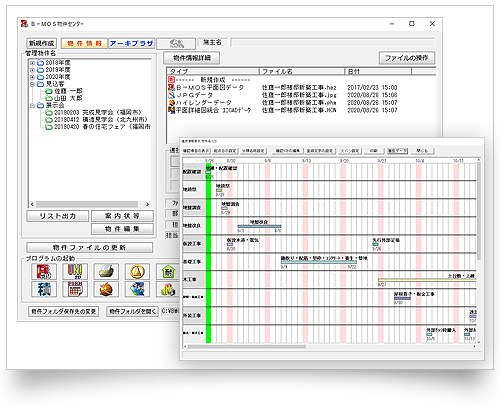This screenshot has height=405, width=500.
Task: Click the schedule window vertical scrollbar thumb
Action: tap(479, 212)
